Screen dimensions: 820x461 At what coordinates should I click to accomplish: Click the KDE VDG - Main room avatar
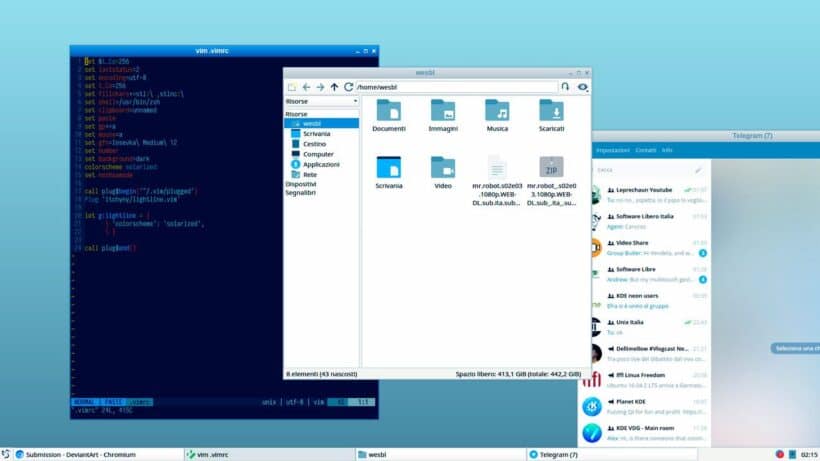[x=592, y=433]
